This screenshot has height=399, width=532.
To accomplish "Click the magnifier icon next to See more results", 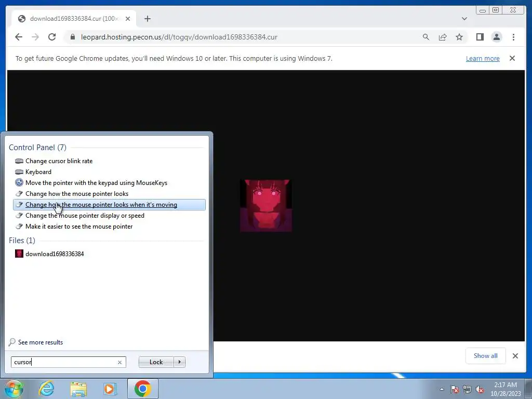I will coord(12,342).
